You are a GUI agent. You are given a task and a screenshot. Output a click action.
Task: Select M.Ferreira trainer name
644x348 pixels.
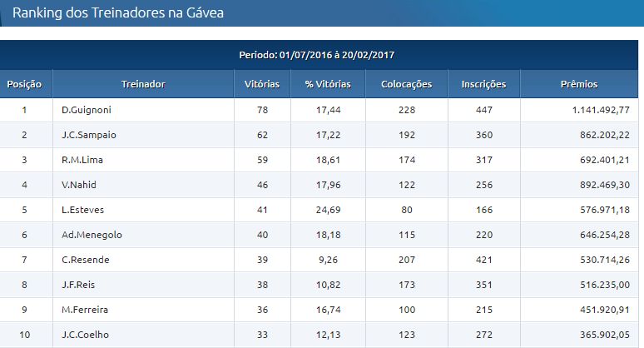pyautogui.click(x=85, y=310)
